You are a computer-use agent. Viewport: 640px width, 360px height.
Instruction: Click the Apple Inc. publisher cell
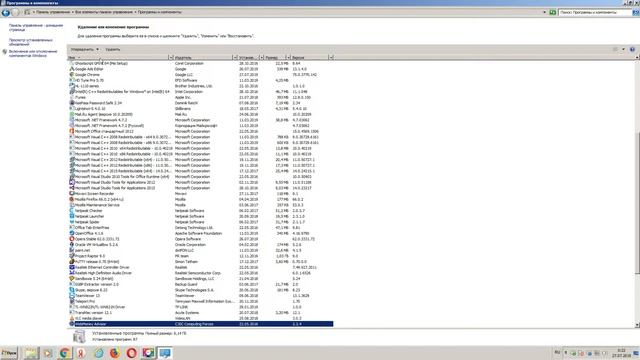point(183,98)
